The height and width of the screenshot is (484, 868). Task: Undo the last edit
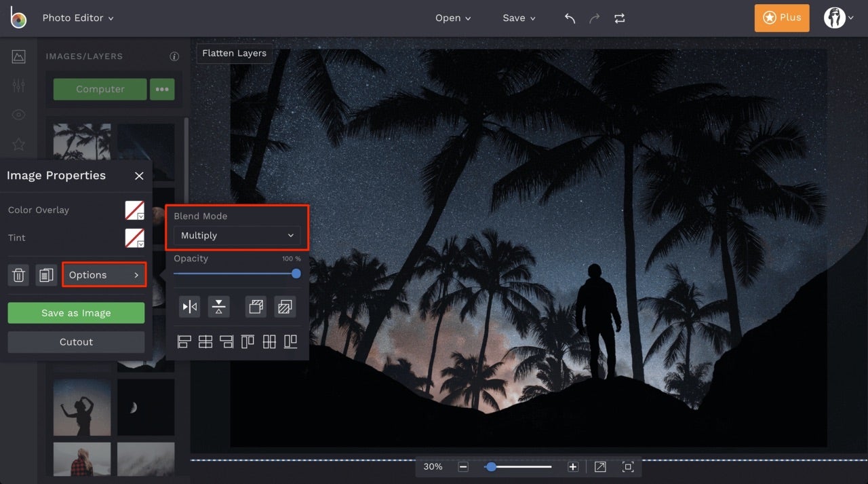tap(570, 18)
